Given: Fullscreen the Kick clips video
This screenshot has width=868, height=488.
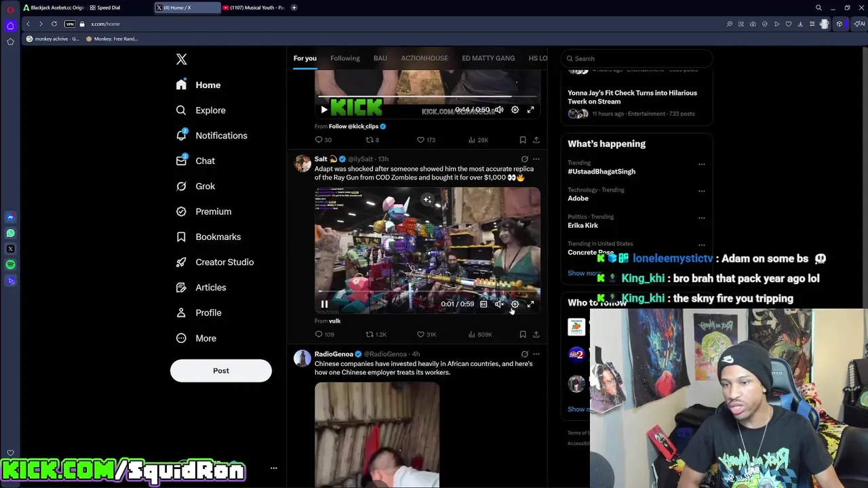Looking at the screenshot, I should [x=530, y=110].
